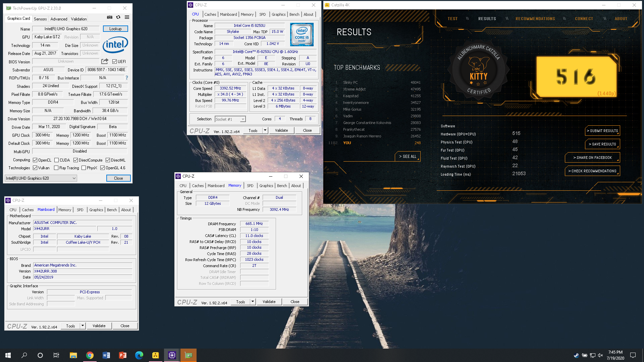Screen dimensions: 644x362
Task: Open File Explorer from taskbar
Action: point(73,355)
